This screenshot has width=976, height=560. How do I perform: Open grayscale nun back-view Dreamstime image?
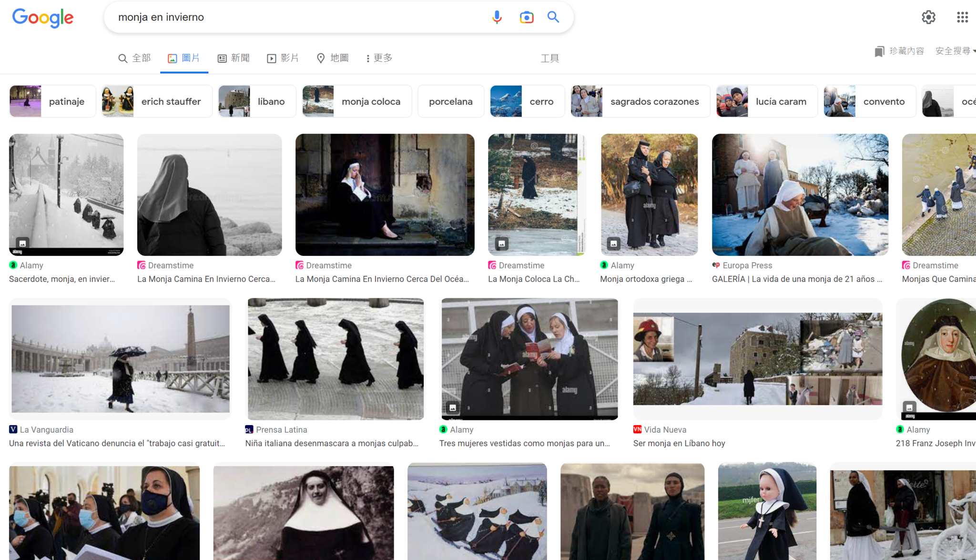210,194
